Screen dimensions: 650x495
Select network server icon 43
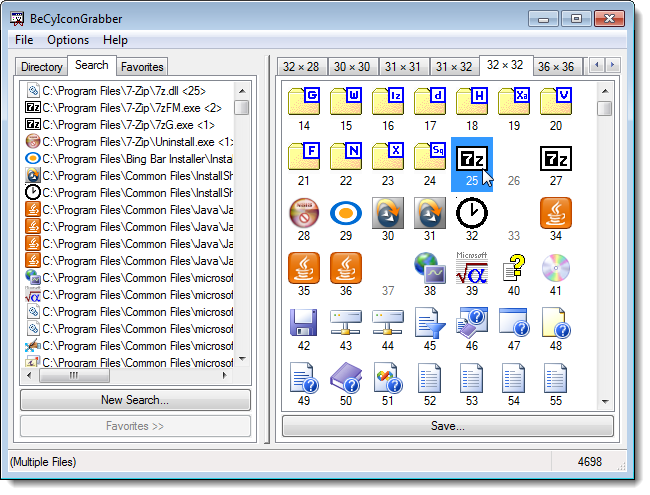[346, 323]
